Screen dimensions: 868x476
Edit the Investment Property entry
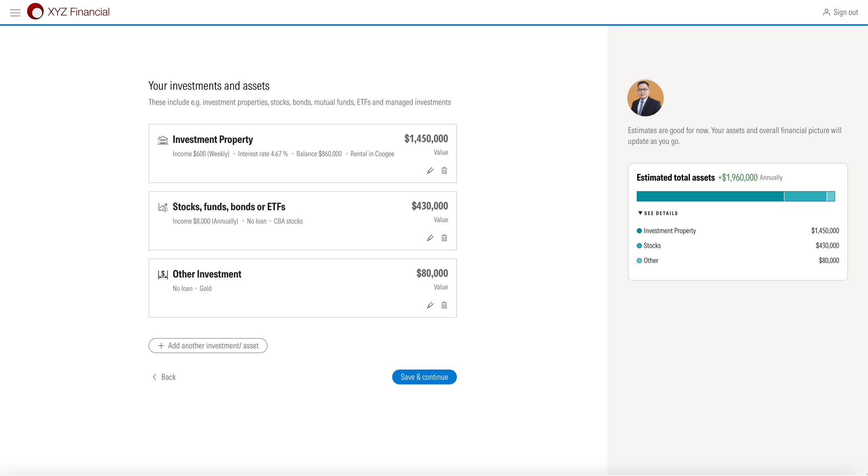430,171
